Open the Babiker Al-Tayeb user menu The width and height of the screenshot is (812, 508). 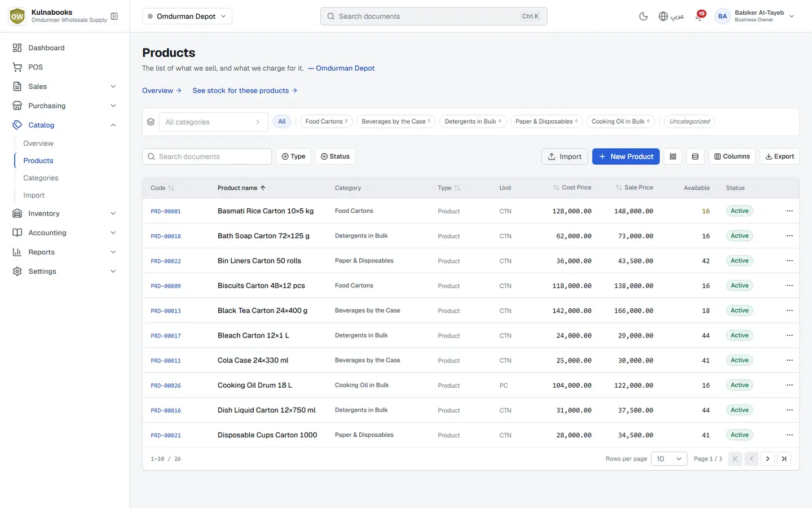(x=755, y=16)
